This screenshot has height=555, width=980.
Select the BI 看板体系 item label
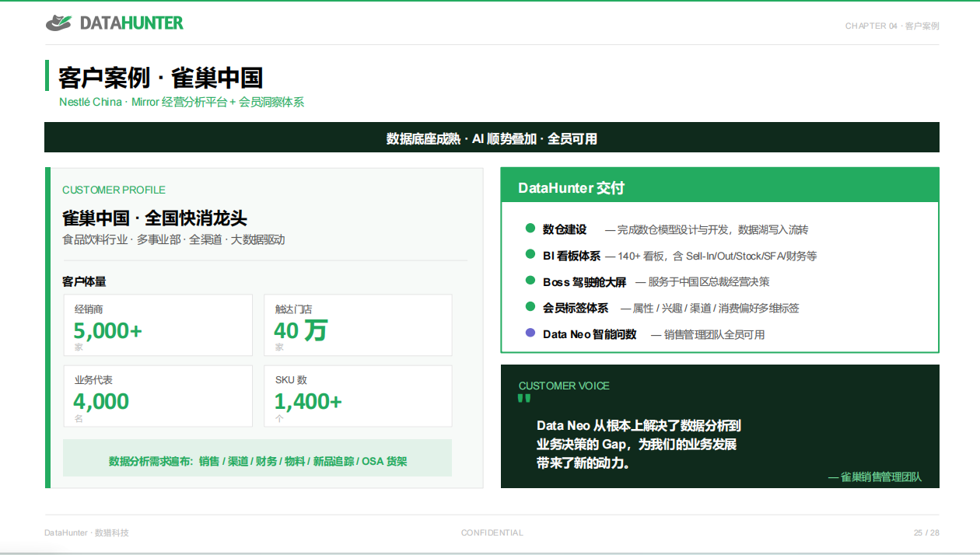click(572, 256)
